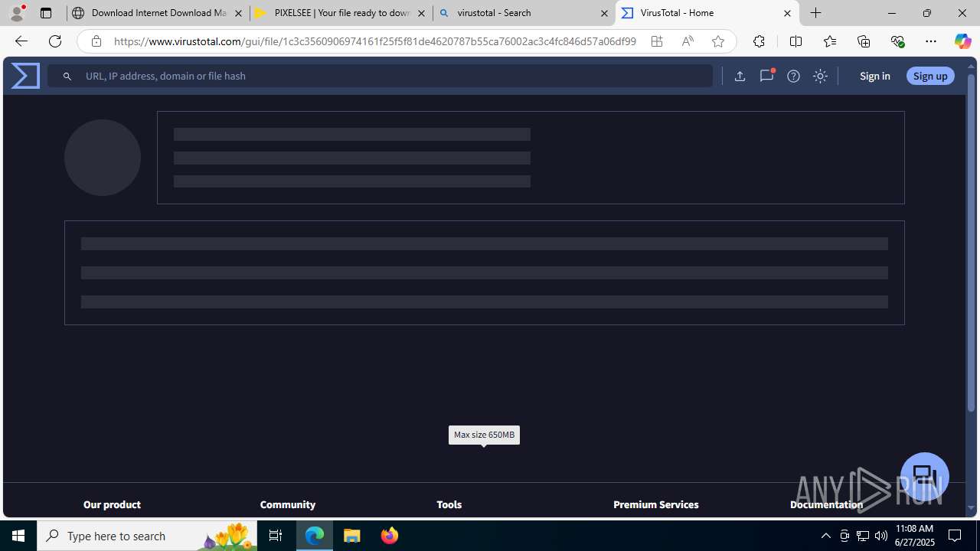This screenshot has height=551, width=980.
Task: Open Browser essentials icon
Action: tap(897, 41)
